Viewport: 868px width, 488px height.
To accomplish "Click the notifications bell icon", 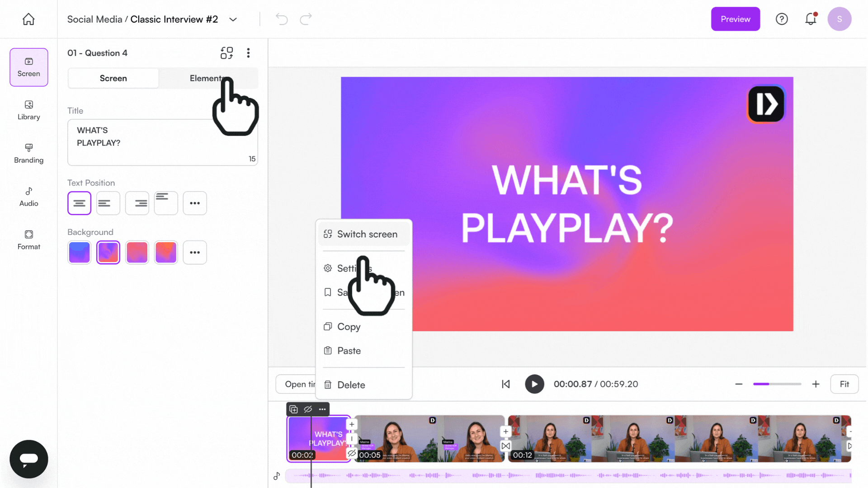I will 811,19.
